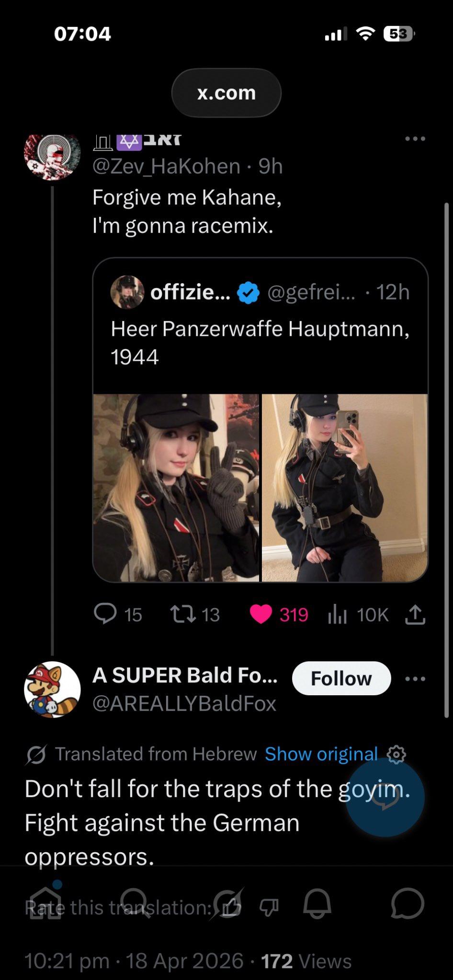Tap the x.com address pill
Screen dimensions: 453x980
point(226,93)
